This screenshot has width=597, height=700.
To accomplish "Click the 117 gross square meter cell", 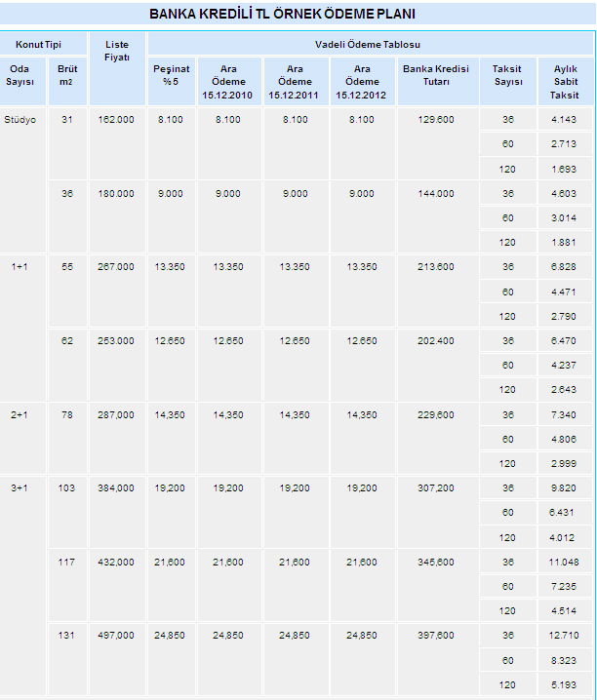I will tap(67, 563).
